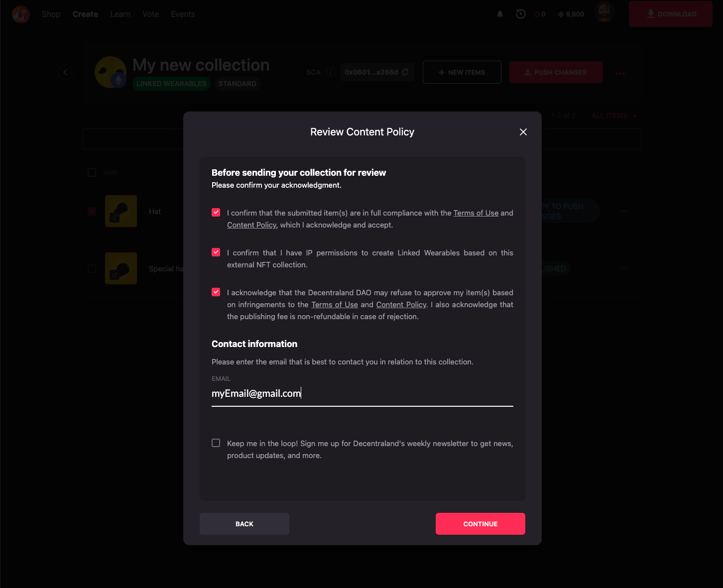723x588 pixels.
Task: Click the SCA info icon
Action: coord(330,72)
